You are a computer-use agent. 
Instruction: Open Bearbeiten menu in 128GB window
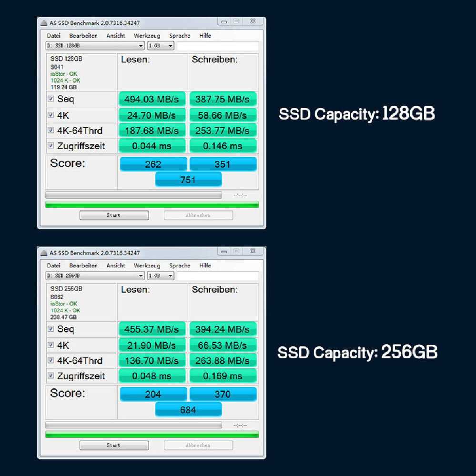click(x=83, y=36)
